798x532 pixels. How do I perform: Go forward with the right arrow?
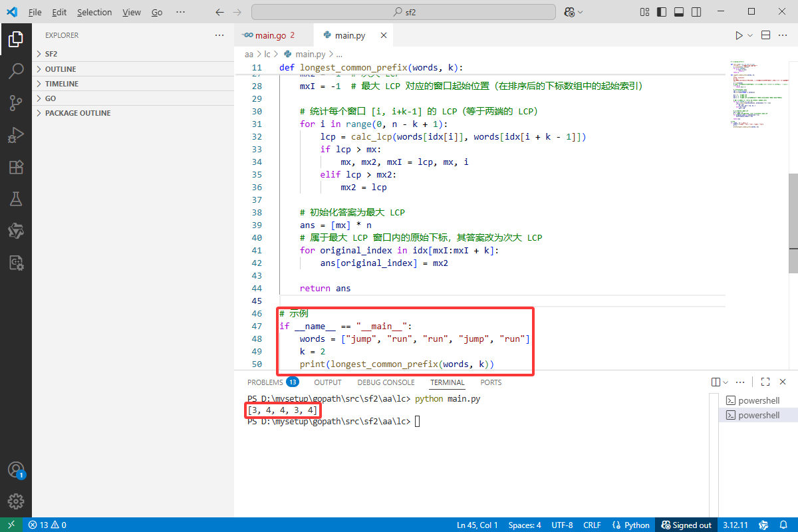click(x=238, y=12)
